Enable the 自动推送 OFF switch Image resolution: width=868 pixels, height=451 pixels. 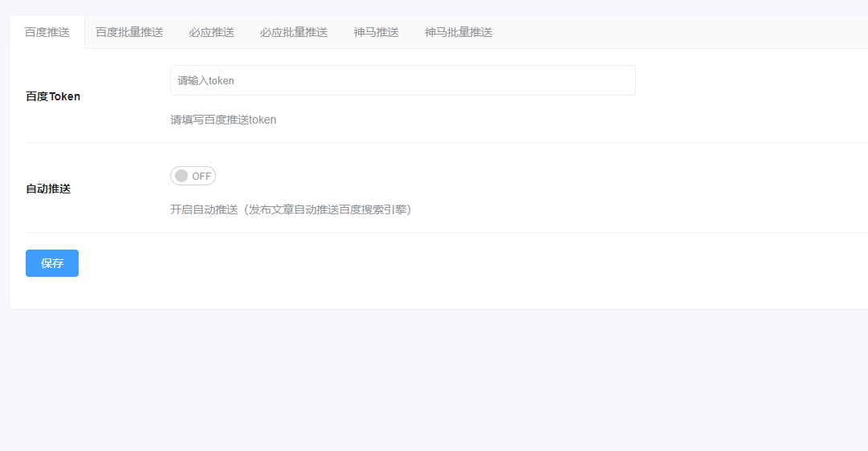(193, 176)
